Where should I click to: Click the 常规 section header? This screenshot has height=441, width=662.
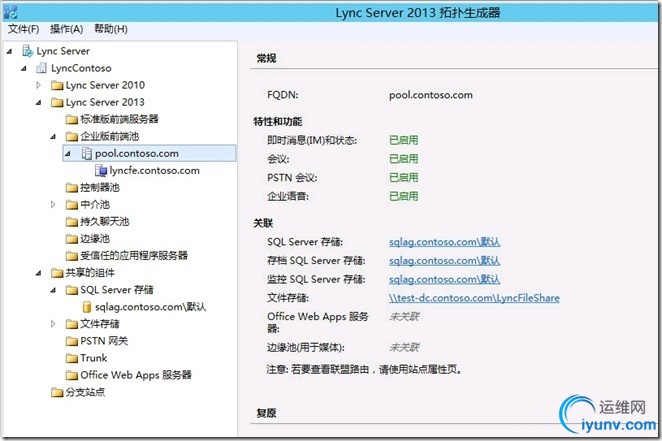click(266, 58)
